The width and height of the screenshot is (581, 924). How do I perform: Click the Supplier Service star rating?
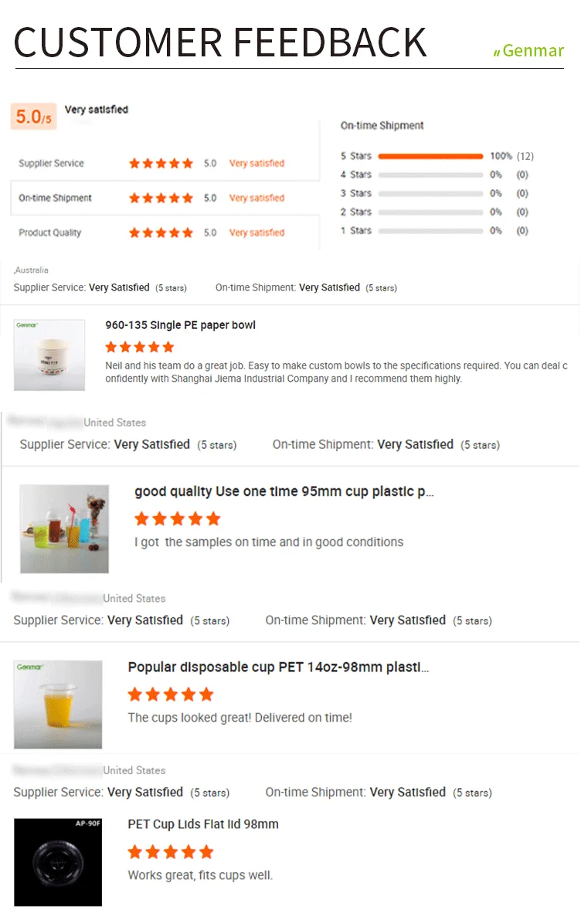pyautogui.click(x=161, y=163)
